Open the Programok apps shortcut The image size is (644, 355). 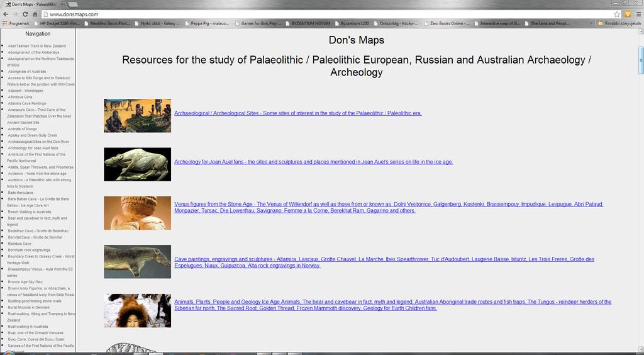coord(16,23)
